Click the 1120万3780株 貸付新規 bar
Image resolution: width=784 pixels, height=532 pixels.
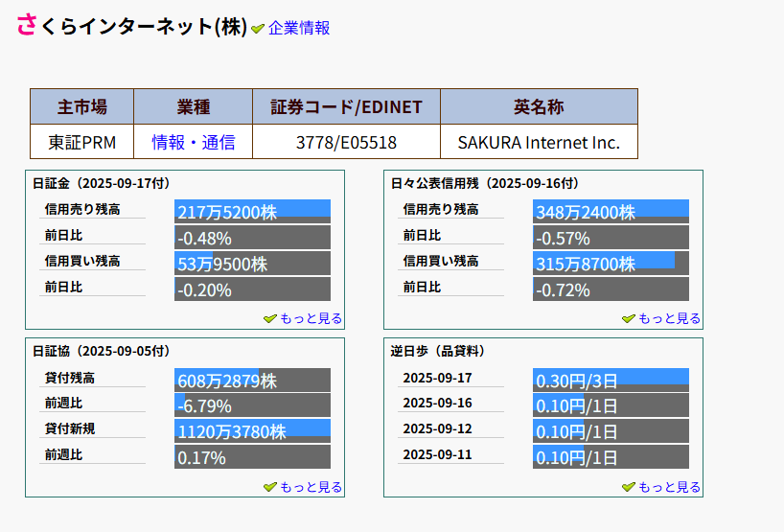[x=252, y=432]
